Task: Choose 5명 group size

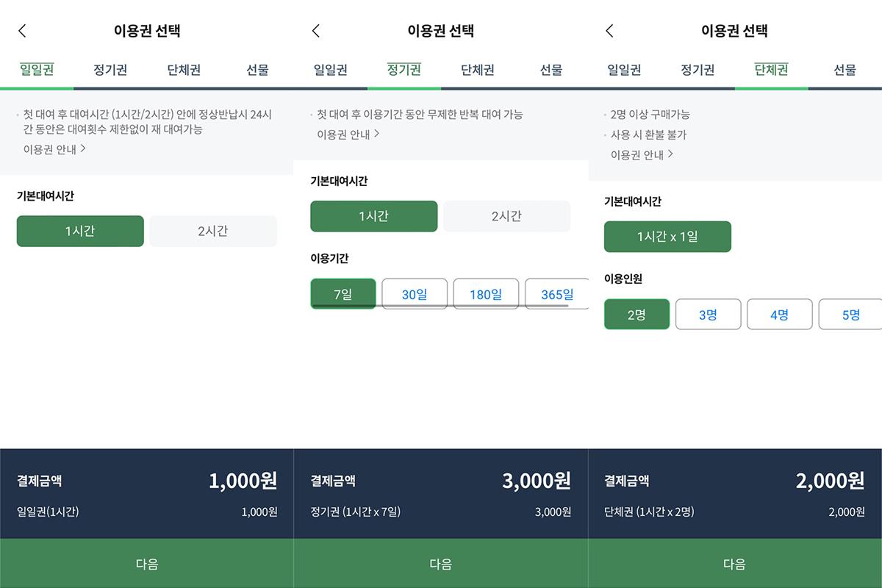Action: click(851, 314)
